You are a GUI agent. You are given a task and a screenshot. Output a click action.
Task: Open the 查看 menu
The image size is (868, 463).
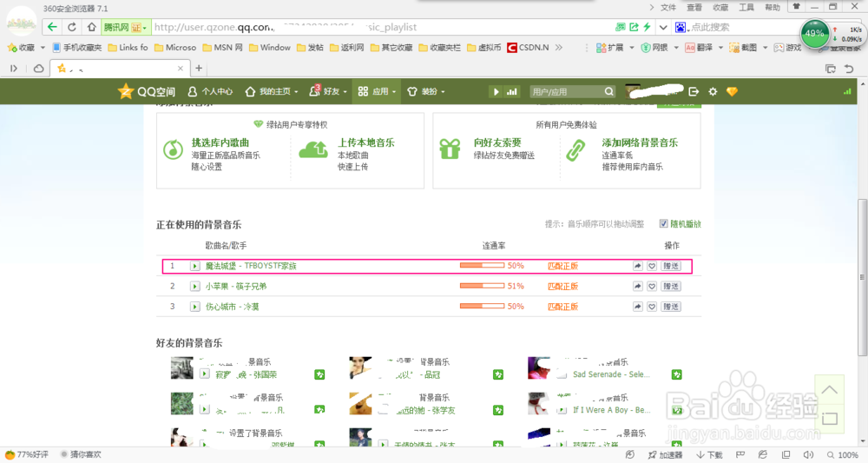(x=694, y=7)
